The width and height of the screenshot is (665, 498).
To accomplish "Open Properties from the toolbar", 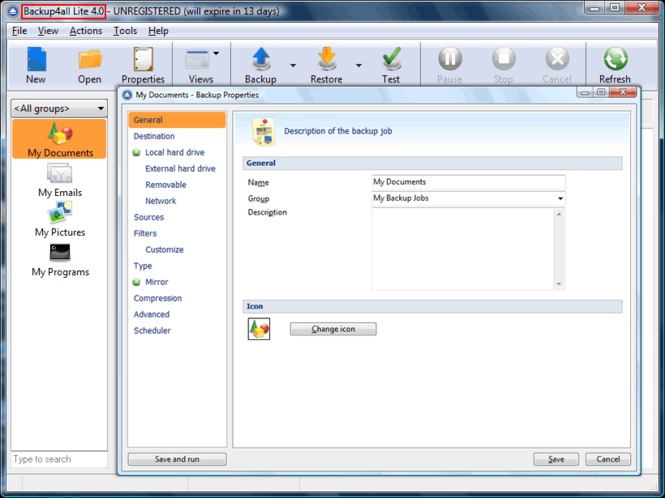I will (143, 59).
